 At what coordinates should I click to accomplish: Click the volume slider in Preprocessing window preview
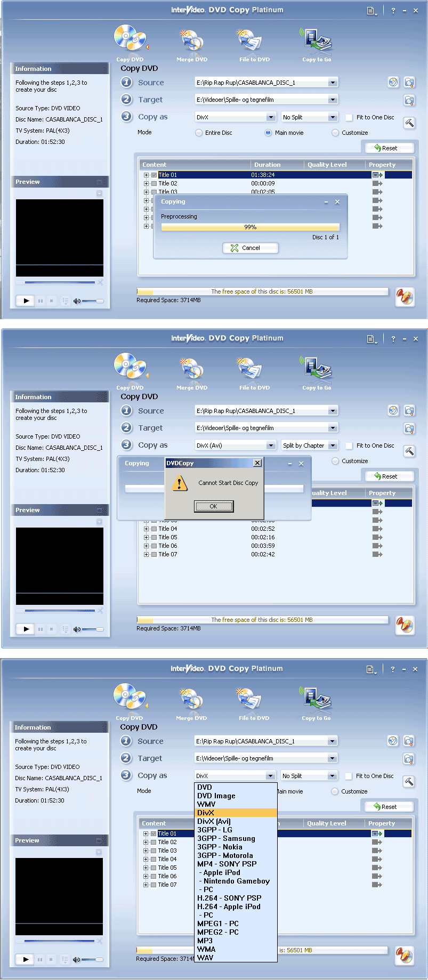tap(92, 301)
